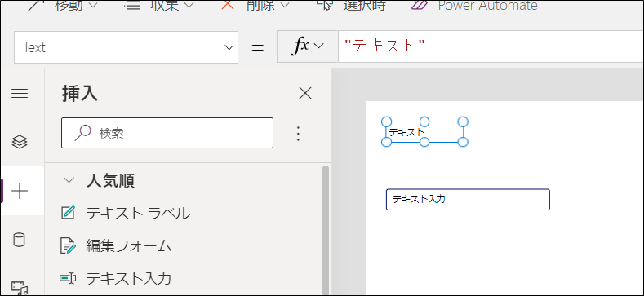Viewport: 644px width, 296px height.
Task: Click the insert panel vertical scrollbar
Action: pos(326,230)
